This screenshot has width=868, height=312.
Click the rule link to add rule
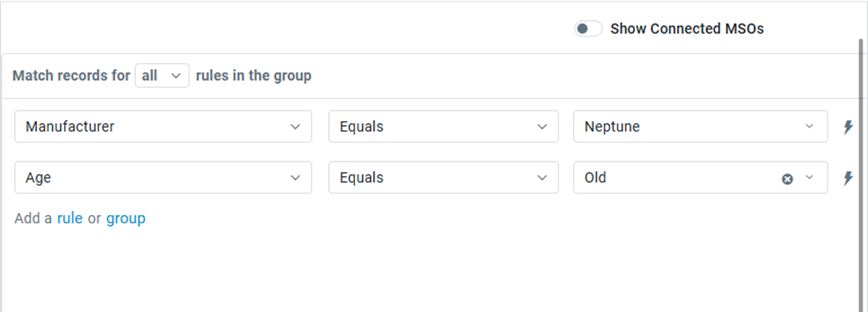pos(70,218)
